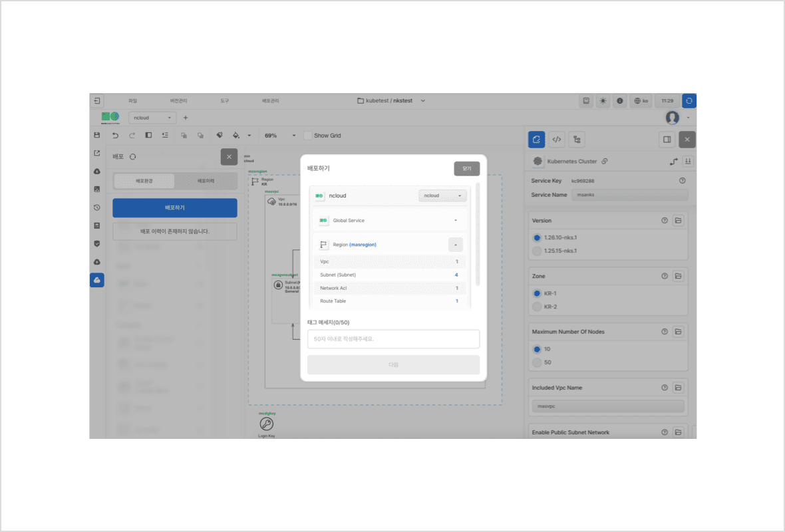Click the paint bucket fill icon
Screen dimensions: 785x532
pyautogui.click(x=235, y=135)
